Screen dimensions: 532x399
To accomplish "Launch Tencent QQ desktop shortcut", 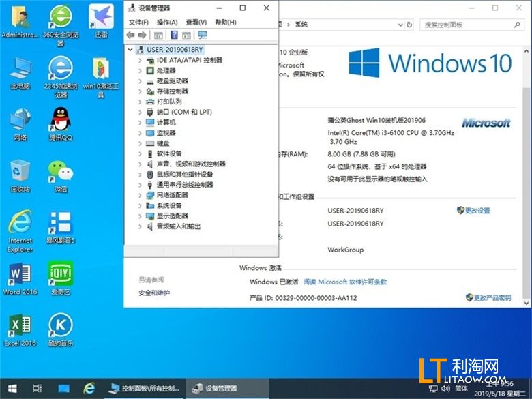I will point(61,125).
